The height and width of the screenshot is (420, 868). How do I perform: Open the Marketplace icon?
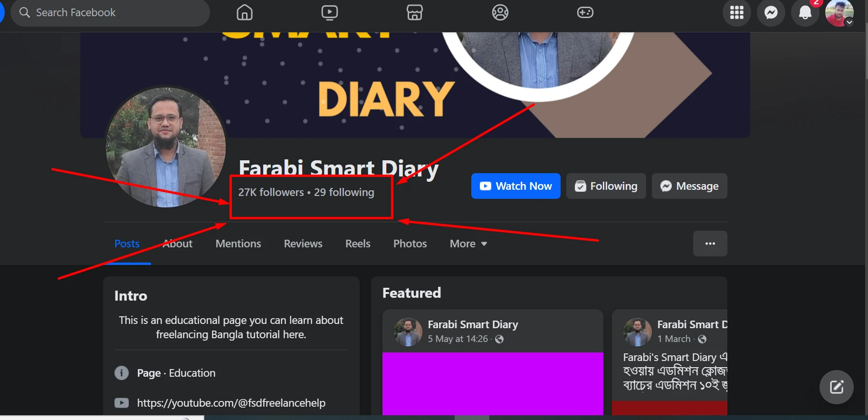415,12
